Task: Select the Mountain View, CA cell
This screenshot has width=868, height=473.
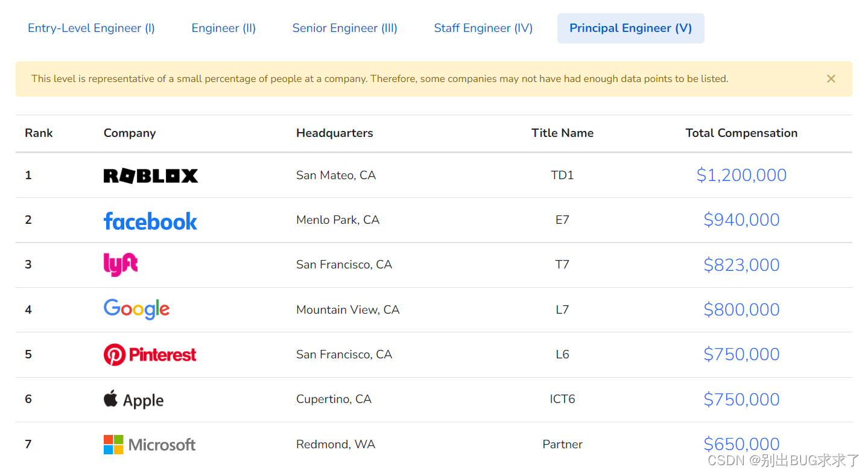Action: pos(347,310)
